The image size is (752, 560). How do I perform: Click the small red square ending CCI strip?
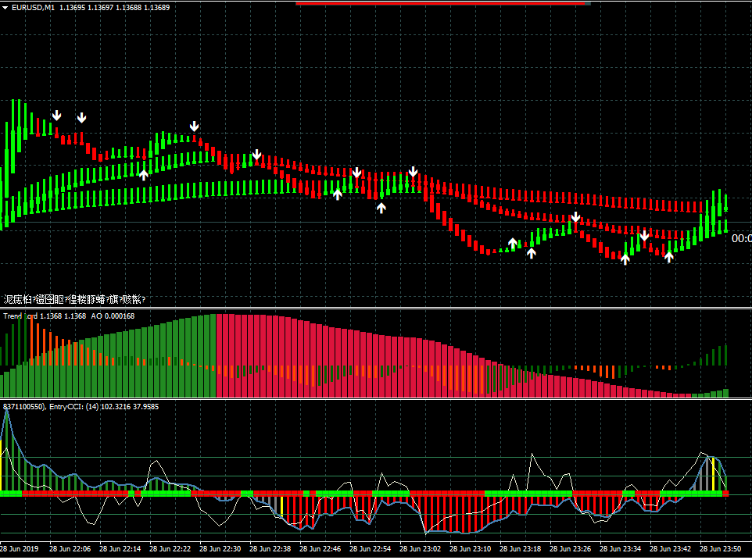725,493
